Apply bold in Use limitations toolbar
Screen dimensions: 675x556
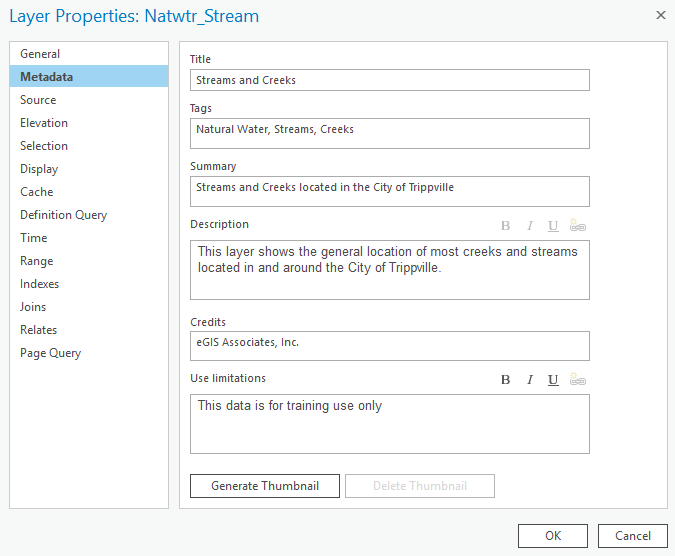(x=505, y=380)
